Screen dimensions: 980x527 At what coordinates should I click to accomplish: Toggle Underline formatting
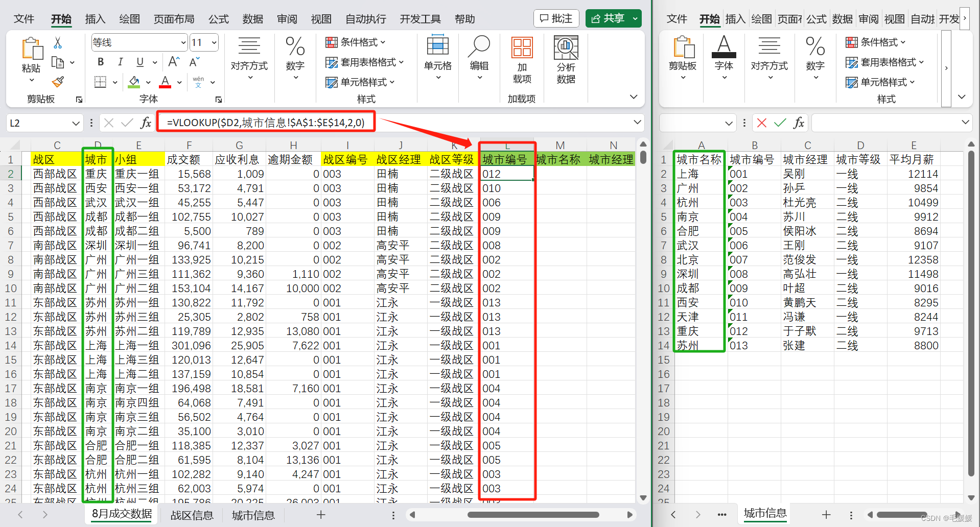(x=139, y=62)
